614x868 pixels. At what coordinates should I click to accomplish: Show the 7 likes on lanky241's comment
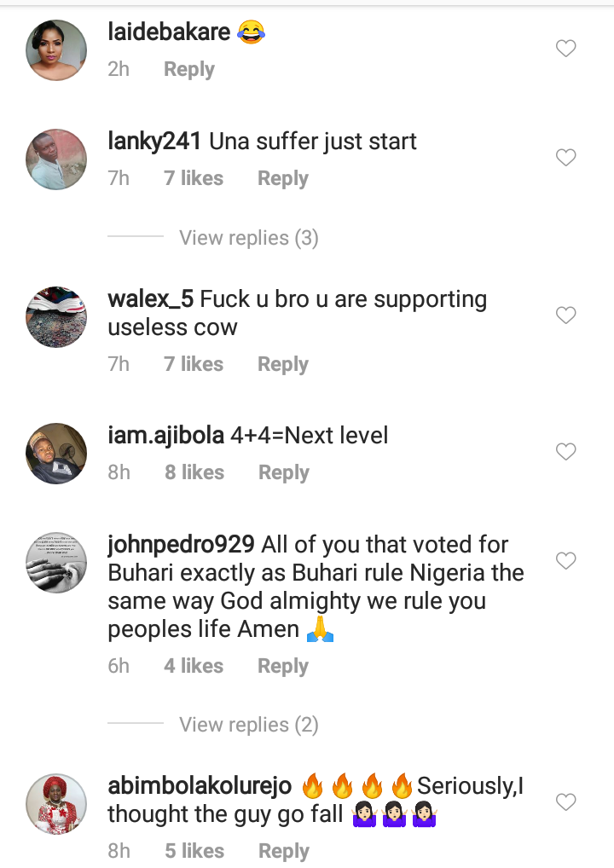point(194,179)
